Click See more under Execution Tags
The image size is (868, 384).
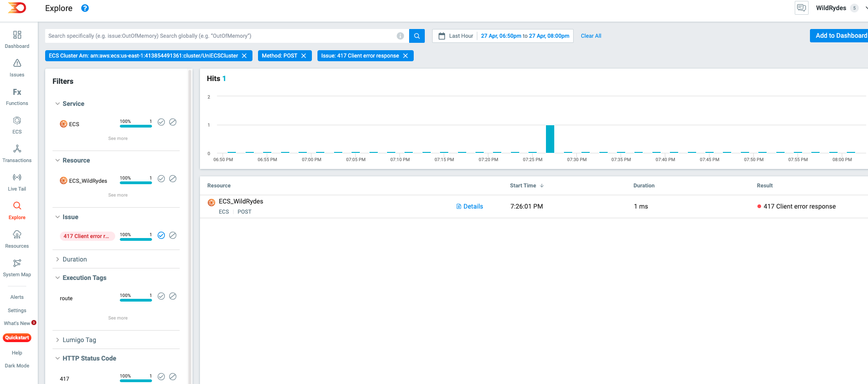118,318
